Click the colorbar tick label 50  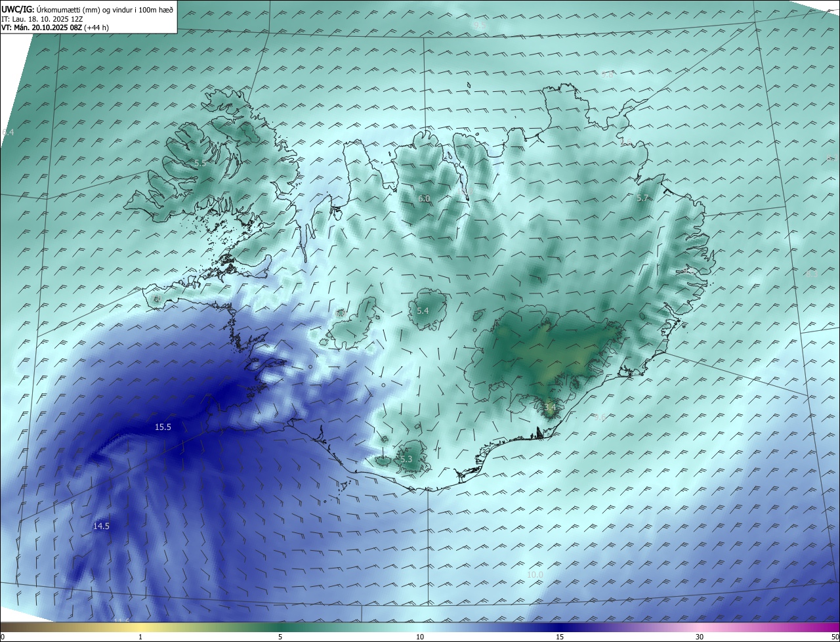[x=835, y=637]
